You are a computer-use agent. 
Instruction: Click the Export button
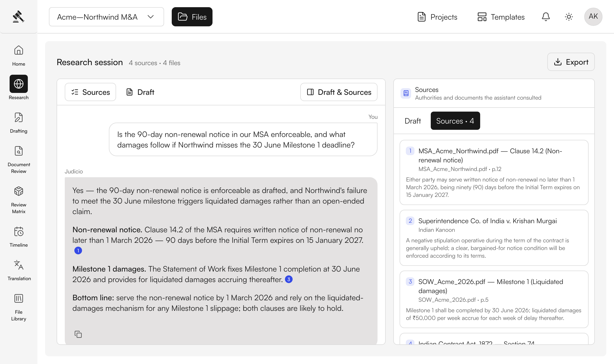coord(571,62)
